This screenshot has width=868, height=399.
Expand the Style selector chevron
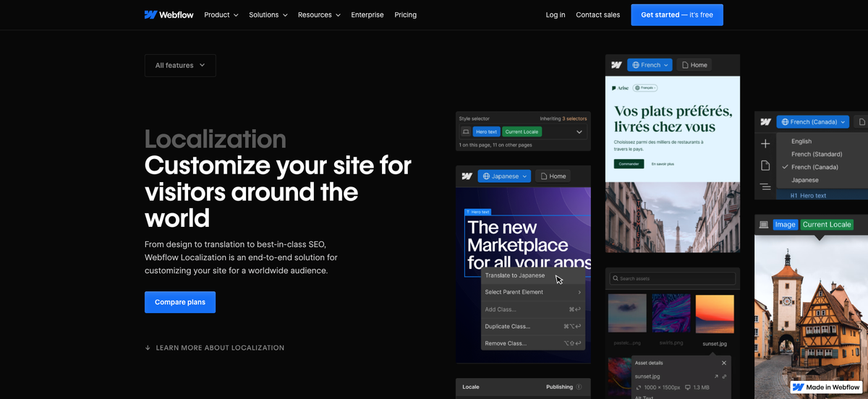(x=579, y=132)
